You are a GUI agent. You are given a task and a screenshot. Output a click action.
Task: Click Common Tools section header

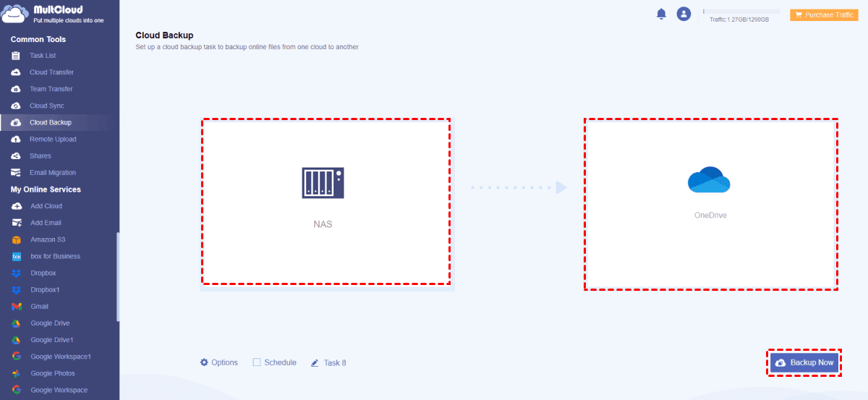pyautogui.click(x=38, y=39)
